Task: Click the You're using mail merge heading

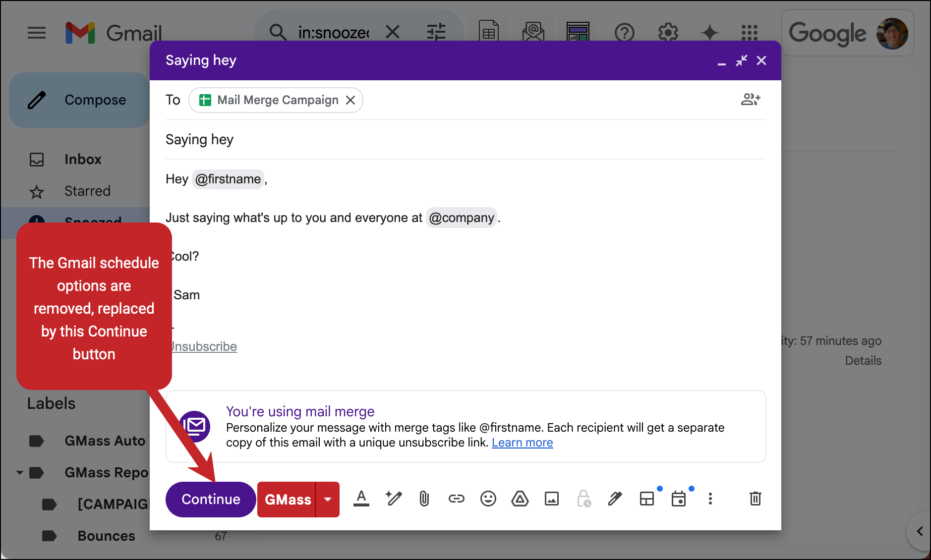Action: pos(300,411)
